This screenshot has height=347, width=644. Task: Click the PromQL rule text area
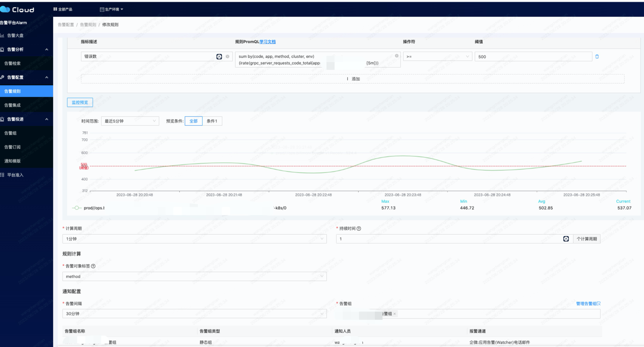(x=318, y=60)
